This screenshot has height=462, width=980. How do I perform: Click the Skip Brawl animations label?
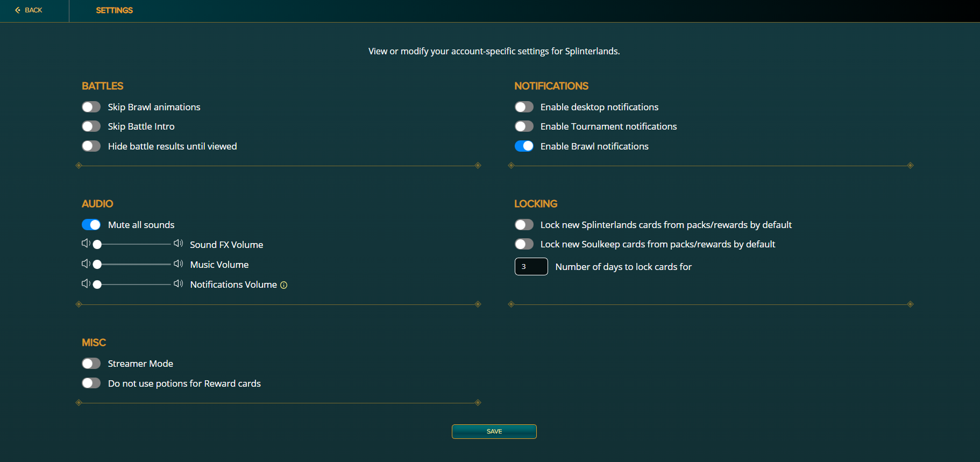154,107
